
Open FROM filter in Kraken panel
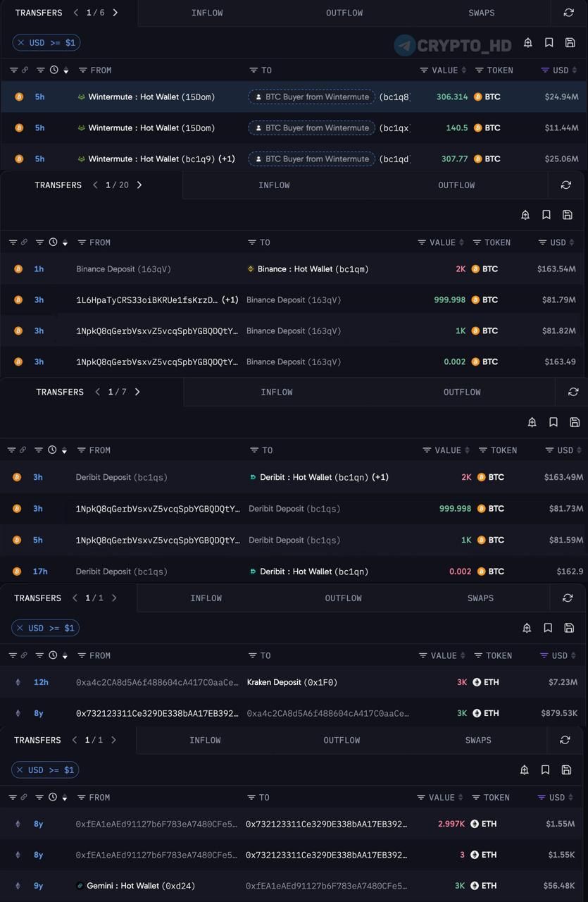coord(82,655)
